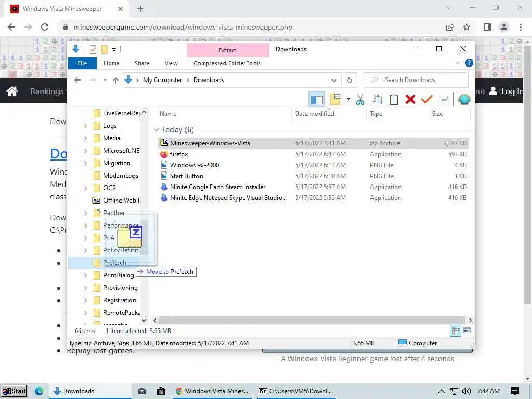Switch to the 7-Zip C:\Users\VM5 taskbar button
The width and height of the screenshot is (532, 399).
(296, 391)
